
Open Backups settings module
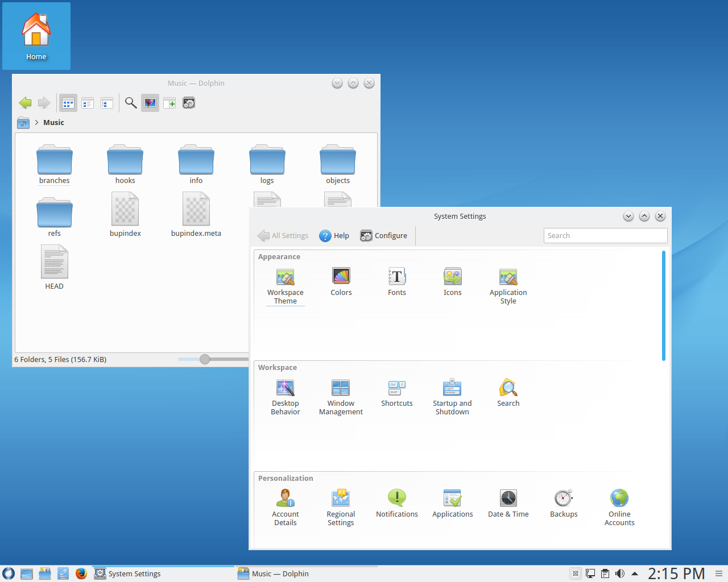(x=564, y=504)
